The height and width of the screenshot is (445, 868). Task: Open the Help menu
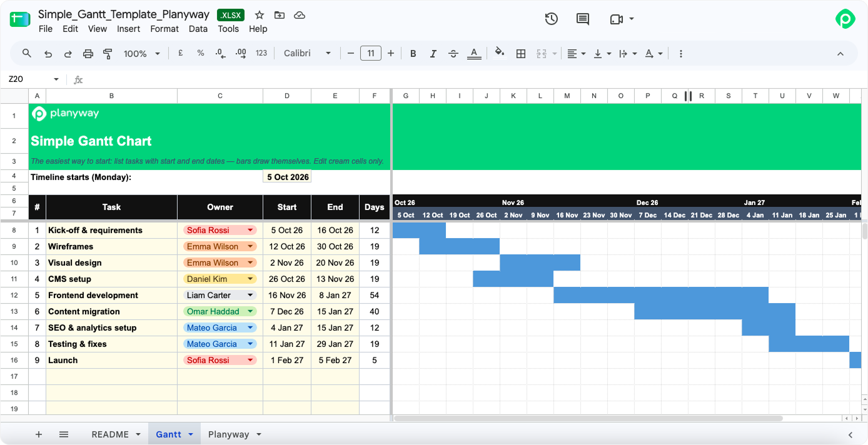258,29
